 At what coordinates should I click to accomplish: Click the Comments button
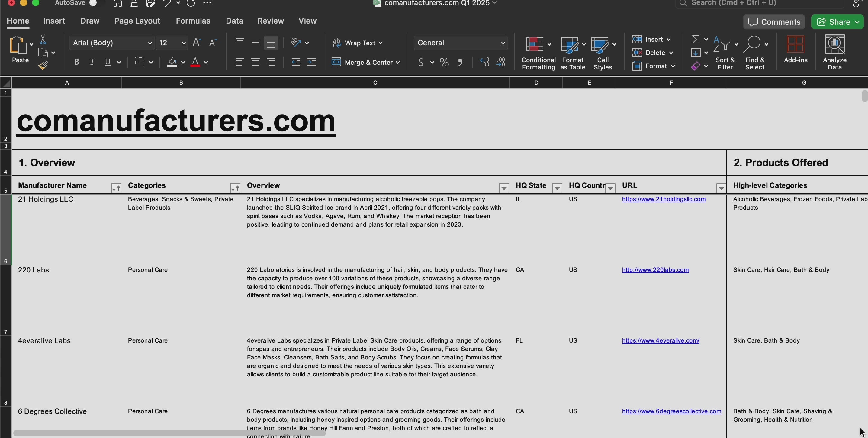point(774,22)
